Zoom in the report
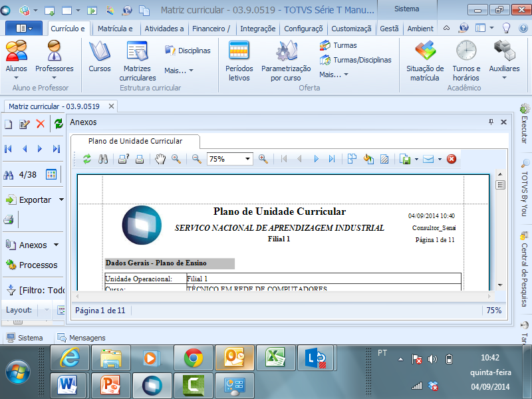This screenshot has height=399, width=532. (263, 159)
